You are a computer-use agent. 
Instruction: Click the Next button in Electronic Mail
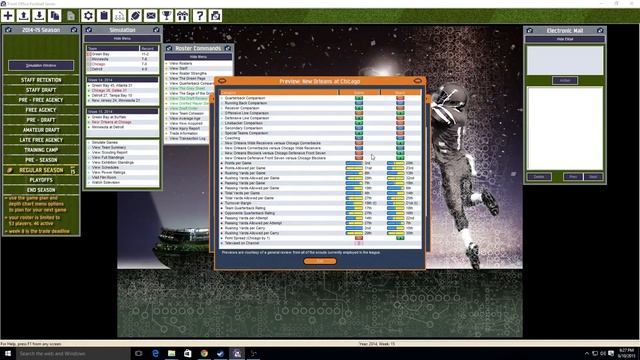[x=593, y=177]
